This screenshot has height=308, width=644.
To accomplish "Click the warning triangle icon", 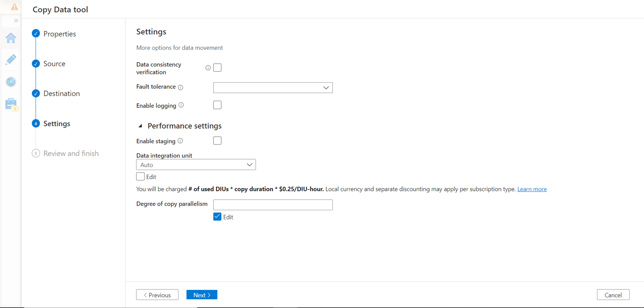I will [14, 7].
